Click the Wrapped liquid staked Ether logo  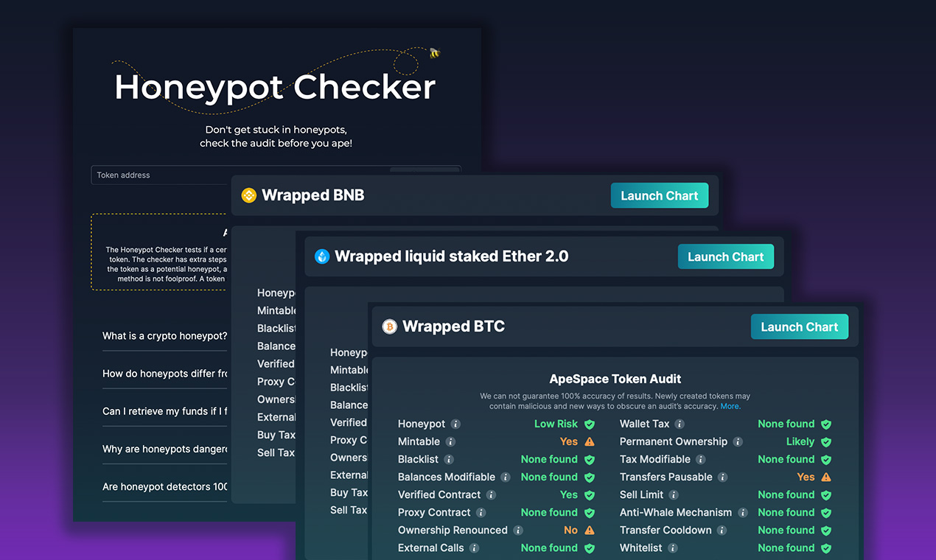point(322,256)
